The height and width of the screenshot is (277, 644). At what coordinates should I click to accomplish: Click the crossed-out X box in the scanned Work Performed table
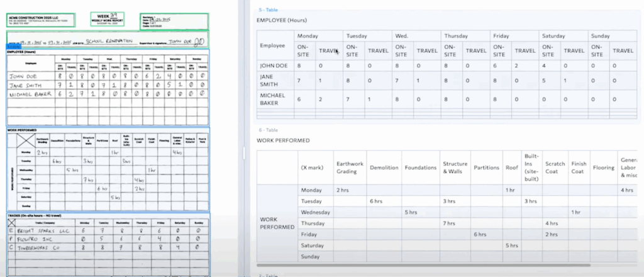click(x=25, y=140)
